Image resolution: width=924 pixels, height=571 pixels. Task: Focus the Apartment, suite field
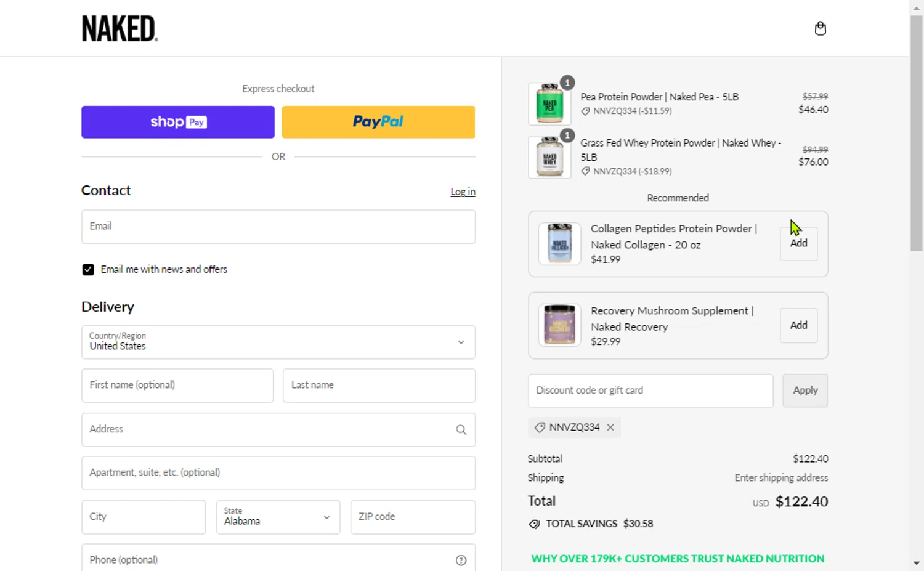click(x=278, y=473)
